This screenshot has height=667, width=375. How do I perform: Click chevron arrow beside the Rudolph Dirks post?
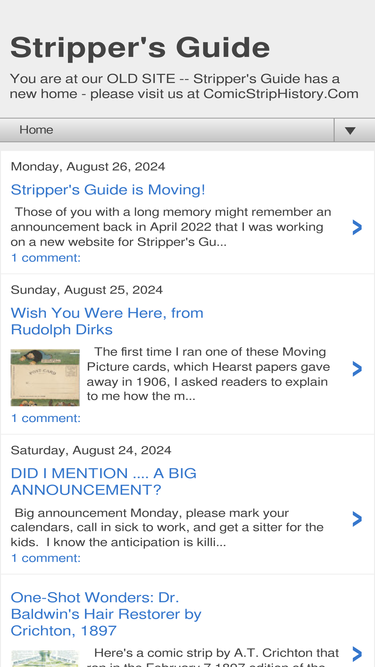coord(357,369)
